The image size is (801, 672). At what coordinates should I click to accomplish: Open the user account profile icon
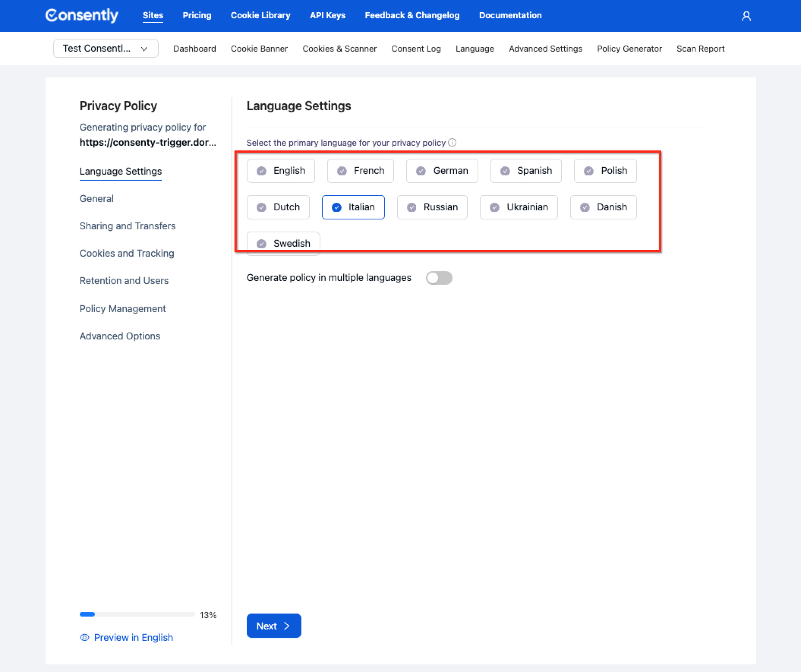click(x=746, y=16)
